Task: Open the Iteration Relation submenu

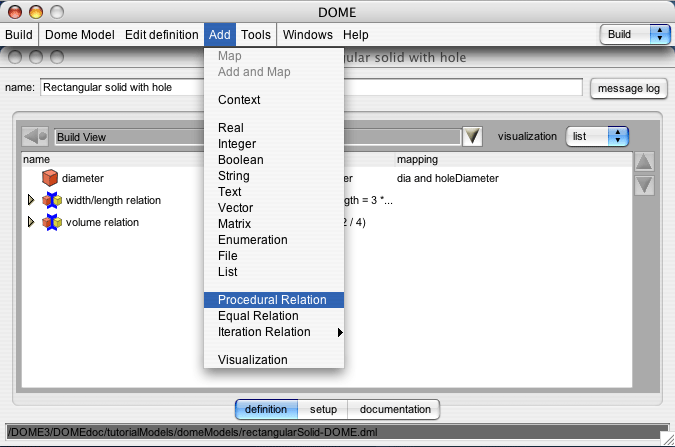Action: click(274, 332)
